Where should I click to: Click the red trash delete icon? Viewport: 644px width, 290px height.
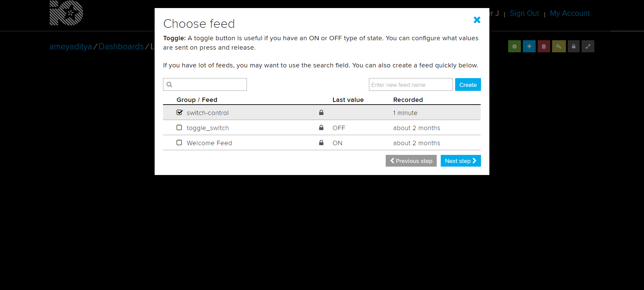tap(544, 46)
